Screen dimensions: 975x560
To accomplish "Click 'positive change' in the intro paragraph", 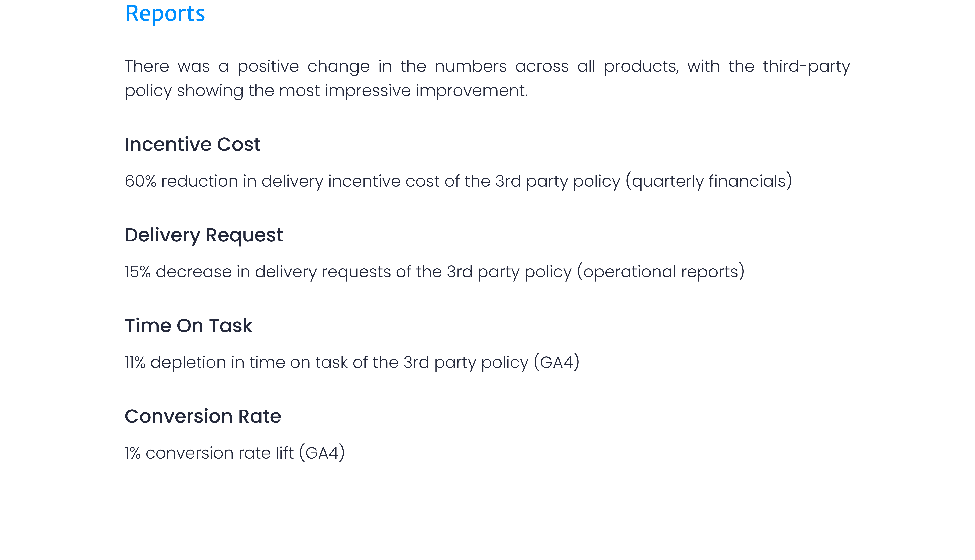I will tap(303, 67).
